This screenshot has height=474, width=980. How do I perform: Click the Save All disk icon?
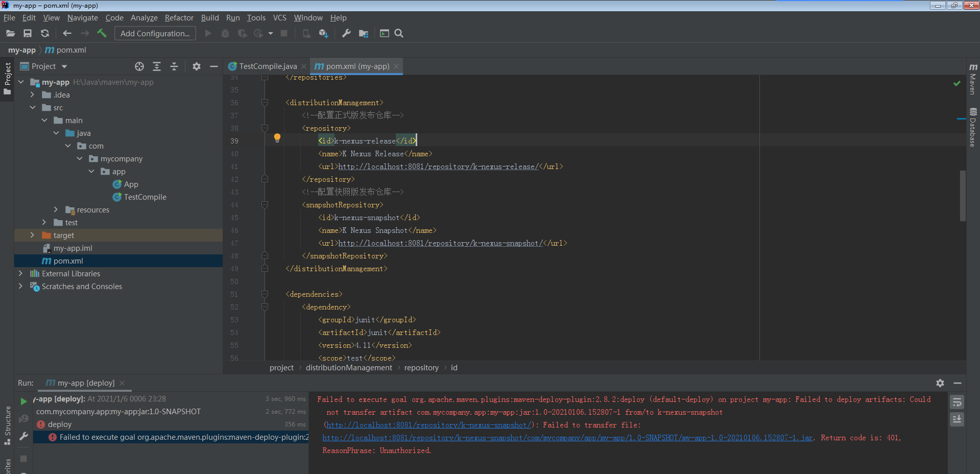coord(28,33)
